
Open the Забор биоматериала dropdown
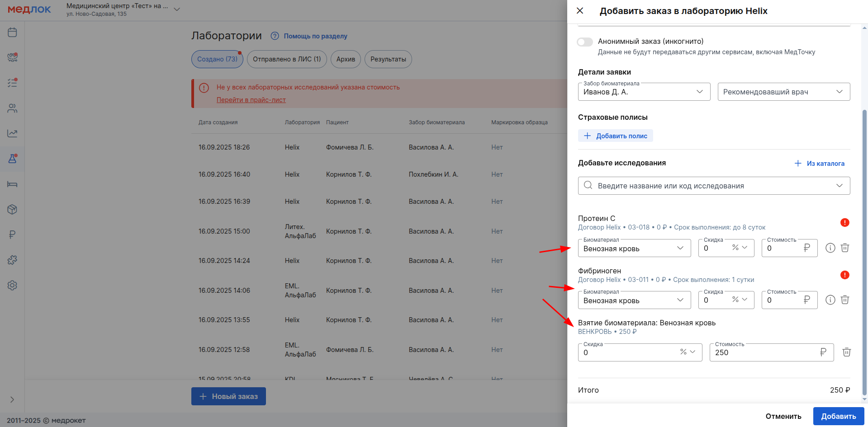pyautogui.click(x=644, y=92)
